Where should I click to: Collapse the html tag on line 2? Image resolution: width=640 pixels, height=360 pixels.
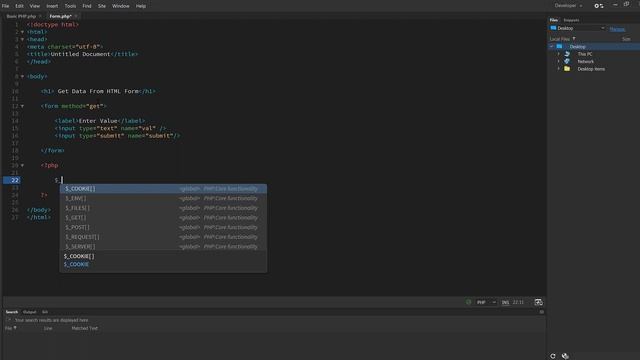(x=22, y=32)
